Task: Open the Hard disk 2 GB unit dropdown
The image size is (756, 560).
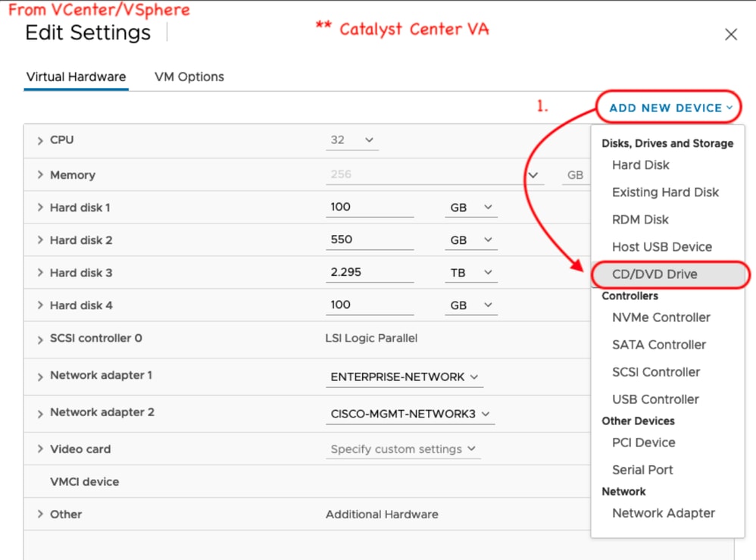Action: (x=471, y=239)
